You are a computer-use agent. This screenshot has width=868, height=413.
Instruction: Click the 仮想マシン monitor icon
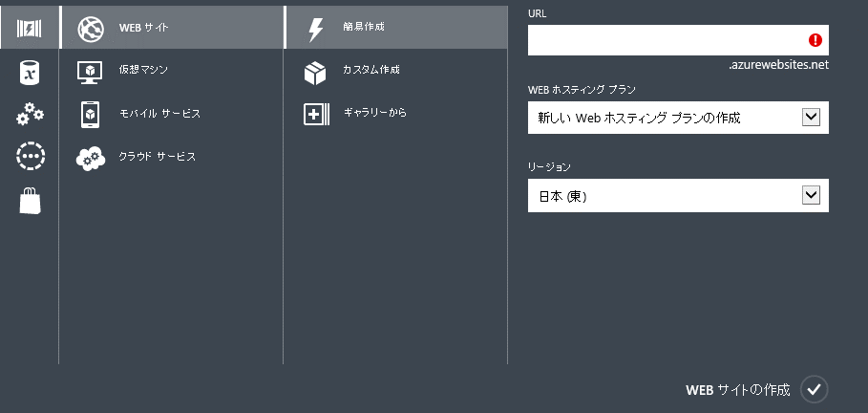click(90, 72)
